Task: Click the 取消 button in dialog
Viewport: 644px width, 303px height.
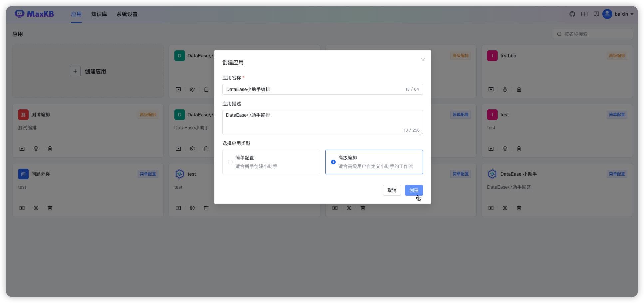Action: pyautogui.click(x=392, y=190)
